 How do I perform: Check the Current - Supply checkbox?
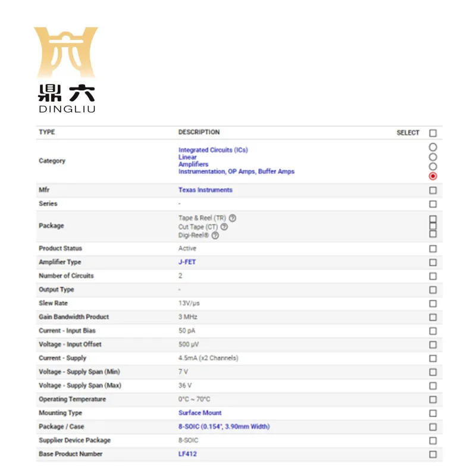point(433,359)
